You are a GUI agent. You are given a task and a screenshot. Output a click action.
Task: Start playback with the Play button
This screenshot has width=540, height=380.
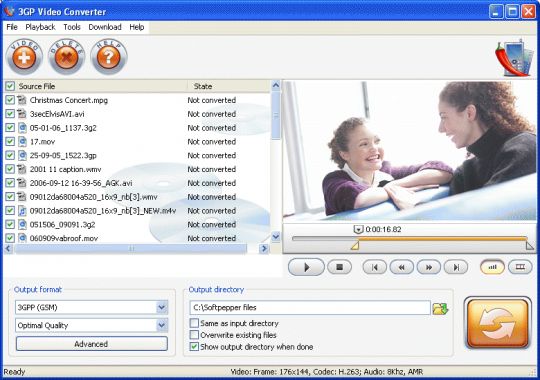pos(306,267)
